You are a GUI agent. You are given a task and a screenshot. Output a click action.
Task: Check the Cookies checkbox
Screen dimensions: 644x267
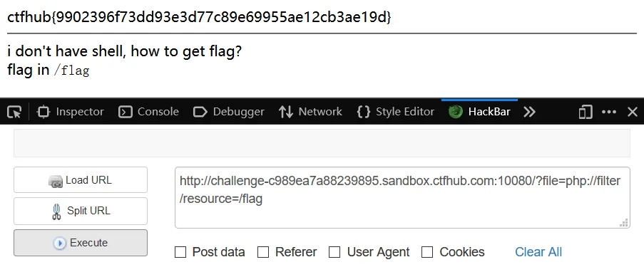pyautogui.click(x=427, y=252)
